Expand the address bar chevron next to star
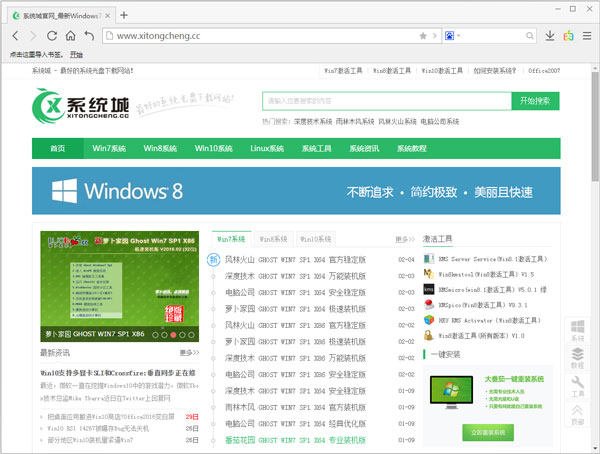Image resolution: width=600 pixels, height=454 pixels. click(x=434, y=36)
